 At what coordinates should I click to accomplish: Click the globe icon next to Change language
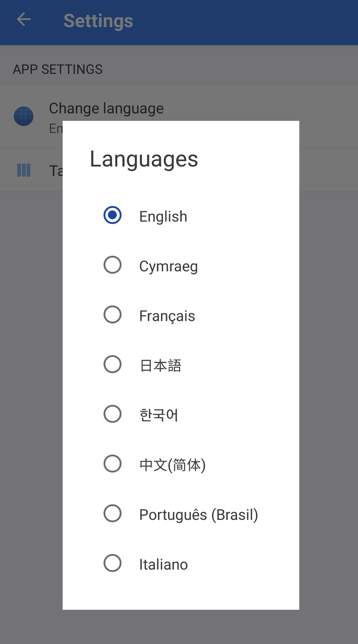coord(24,116)
